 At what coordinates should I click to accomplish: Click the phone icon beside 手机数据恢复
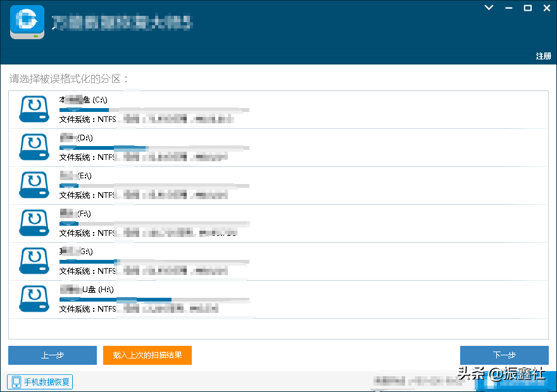[x=16, y=382]
